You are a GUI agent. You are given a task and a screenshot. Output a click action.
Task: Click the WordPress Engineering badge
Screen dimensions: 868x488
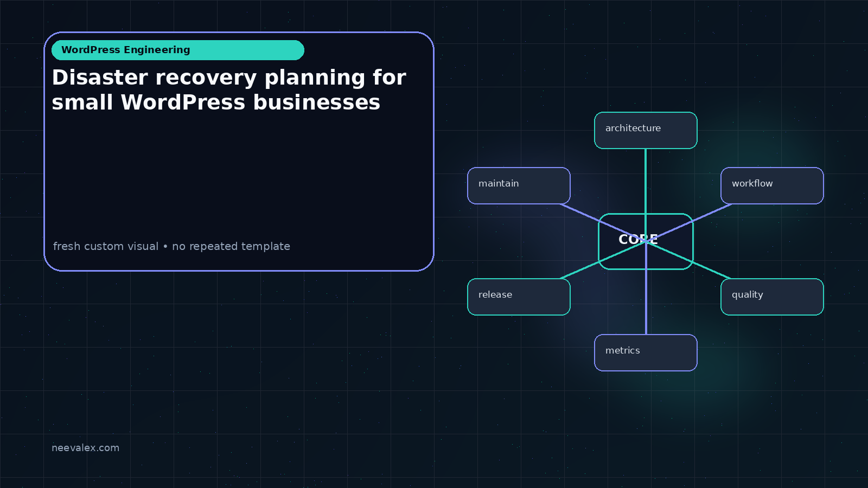click(178, 50)
